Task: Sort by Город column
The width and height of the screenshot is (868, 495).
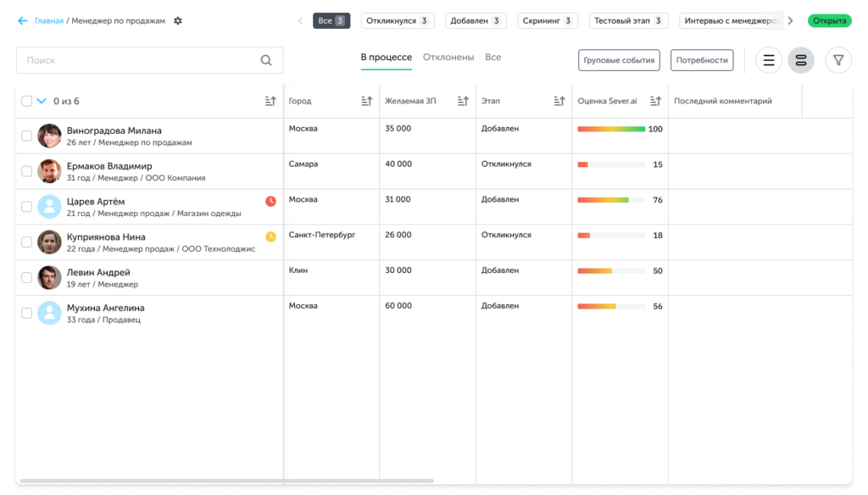Action: (367, 101)
